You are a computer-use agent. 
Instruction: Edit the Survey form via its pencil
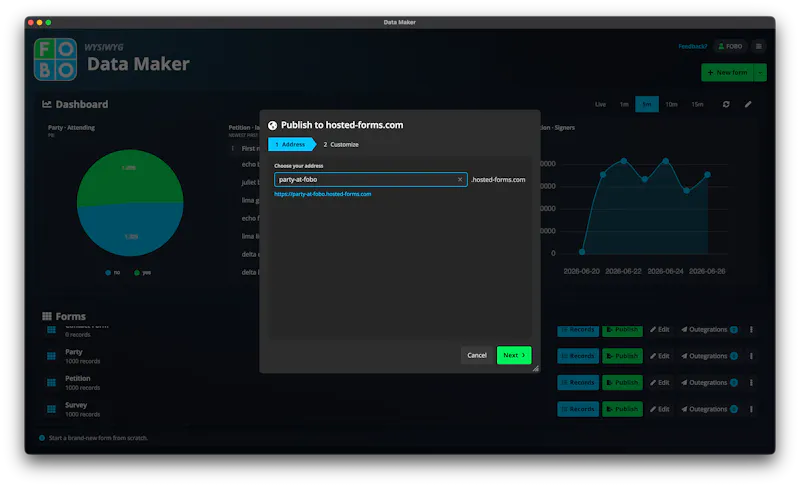tap(660, 409)
